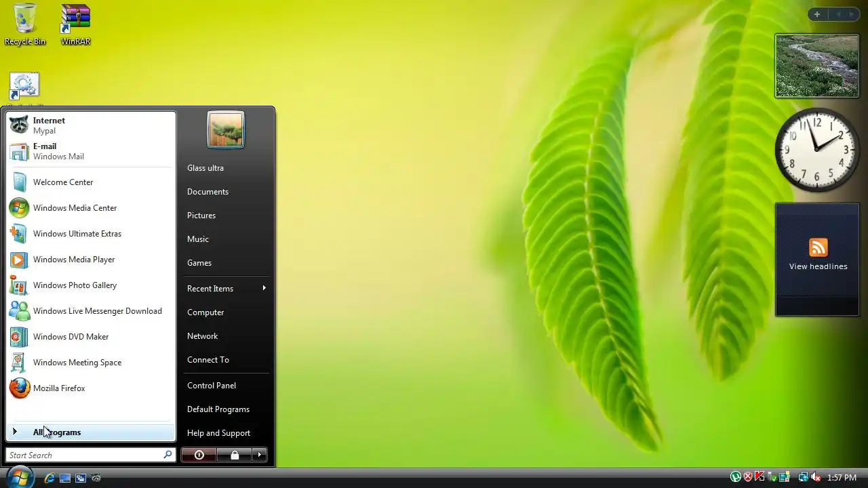Click the muted volume tray icon
The width and height of the screenshot is (868, 488).
(x=816, y=477)
